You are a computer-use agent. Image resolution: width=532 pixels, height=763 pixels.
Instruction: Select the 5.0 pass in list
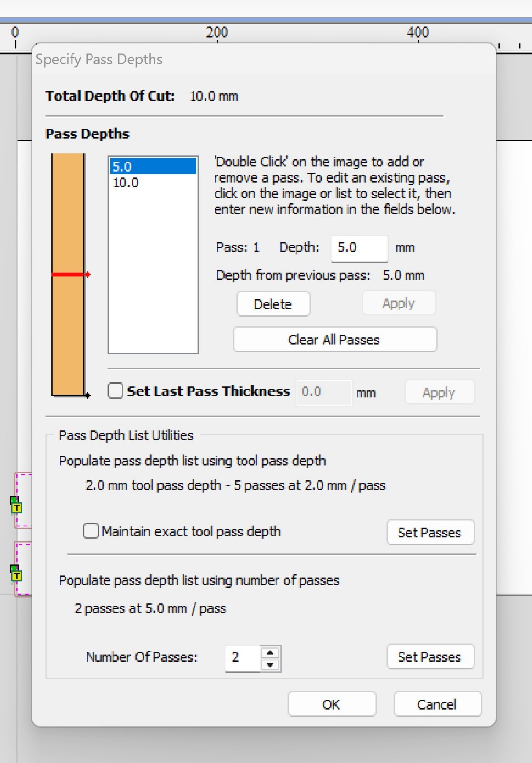tap(153, 166)
